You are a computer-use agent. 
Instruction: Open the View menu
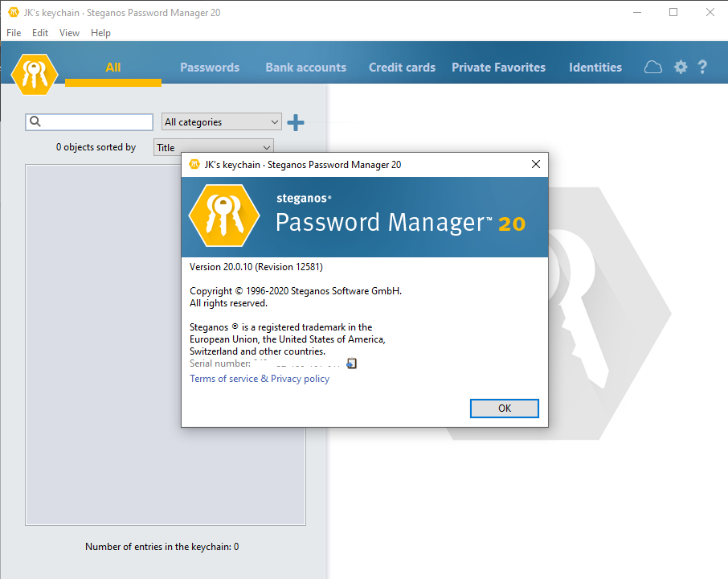(x=69, y=32)
